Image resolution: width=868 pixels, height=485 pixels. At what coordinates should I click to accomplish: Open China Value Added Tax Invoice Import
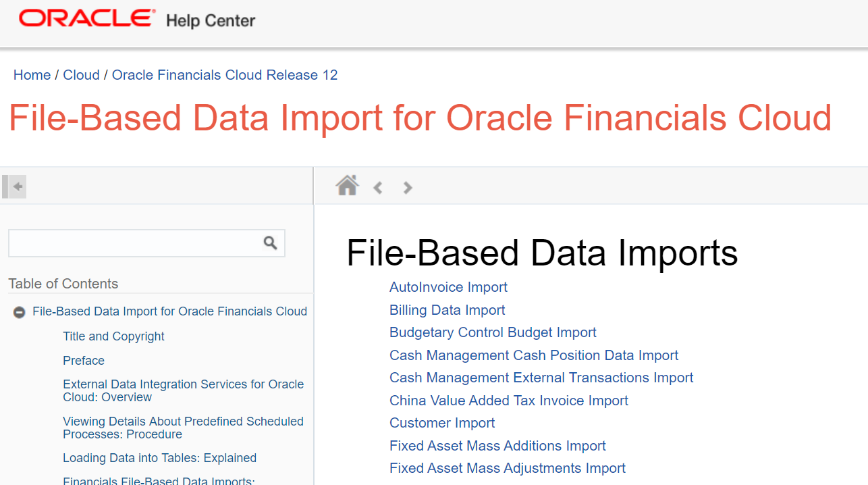509,401
